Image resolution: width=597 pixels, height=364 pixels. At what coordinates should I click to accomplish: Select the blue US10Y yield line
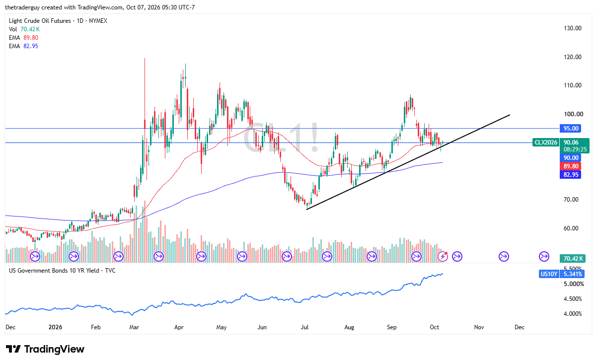[224, 300]
